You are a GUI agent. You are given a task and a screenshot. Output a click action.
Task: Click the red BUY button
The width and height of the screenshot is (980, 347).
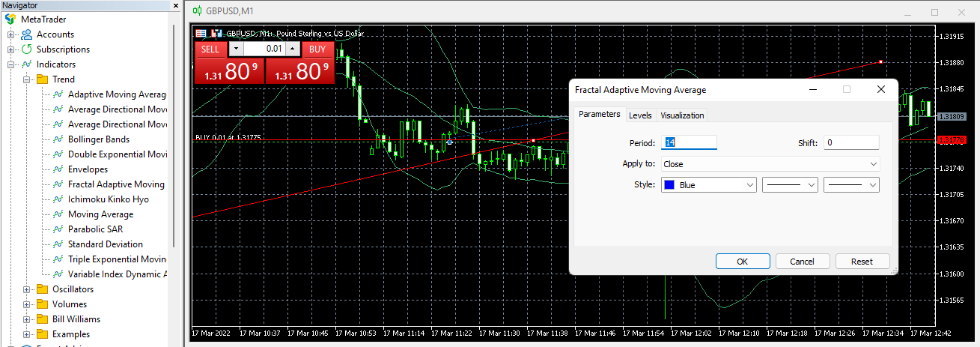317,49
